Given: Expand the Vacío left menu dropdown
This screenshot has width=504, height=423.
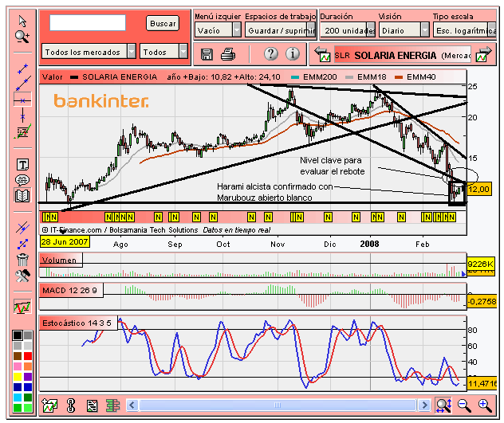Looking at the screenshot, I should tap(218, 30).
